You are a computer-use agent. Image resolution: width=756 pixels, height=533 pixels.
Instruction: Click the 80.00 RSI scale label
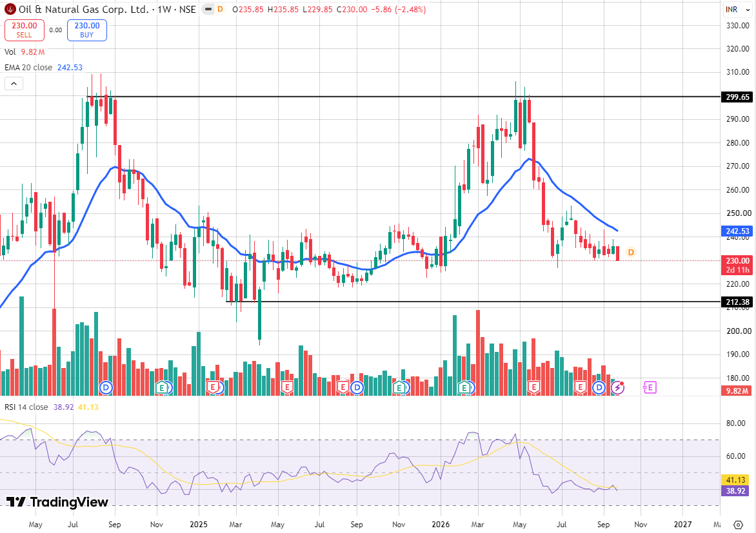(736, 423)
